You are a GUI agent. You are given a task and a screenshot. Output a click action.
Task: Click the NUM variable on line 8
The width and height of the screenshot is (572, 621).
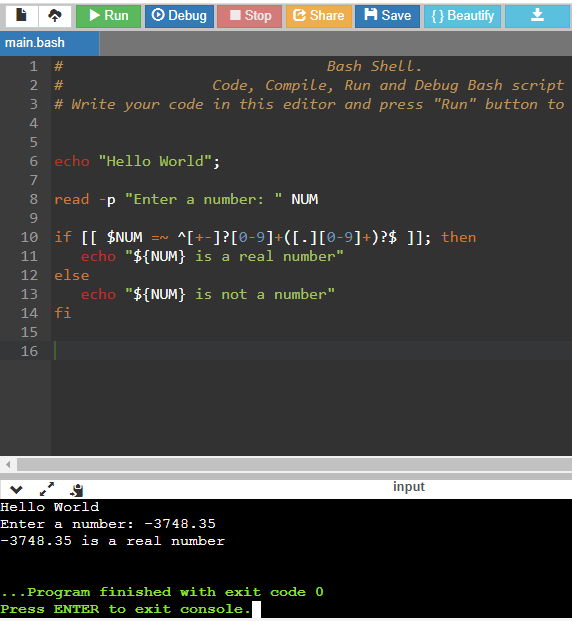[305, 199]
